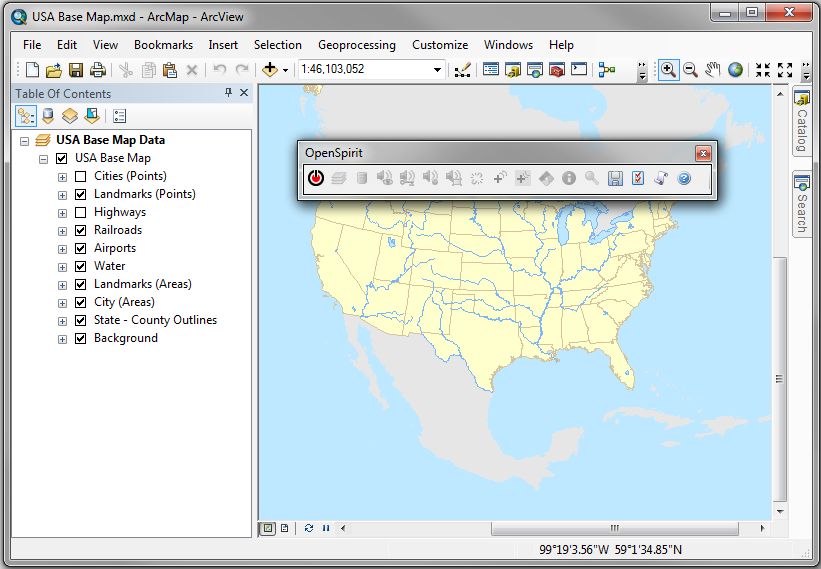Open the Search side tab
The width and height of the screenshot is (821, 569).
(802, 205)
